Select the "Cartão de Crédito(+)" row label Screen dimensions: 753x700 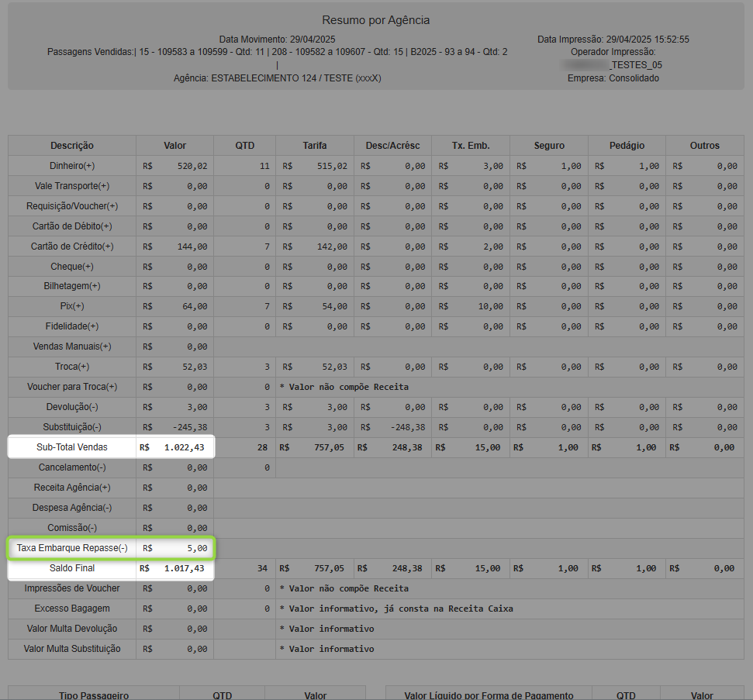(72, 247)
